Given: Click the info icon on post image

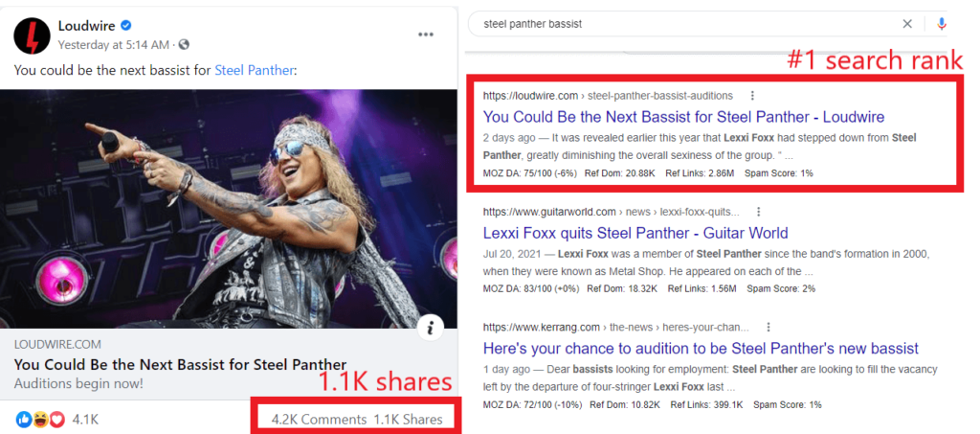Looking at the screenshot, I should 431,328.
